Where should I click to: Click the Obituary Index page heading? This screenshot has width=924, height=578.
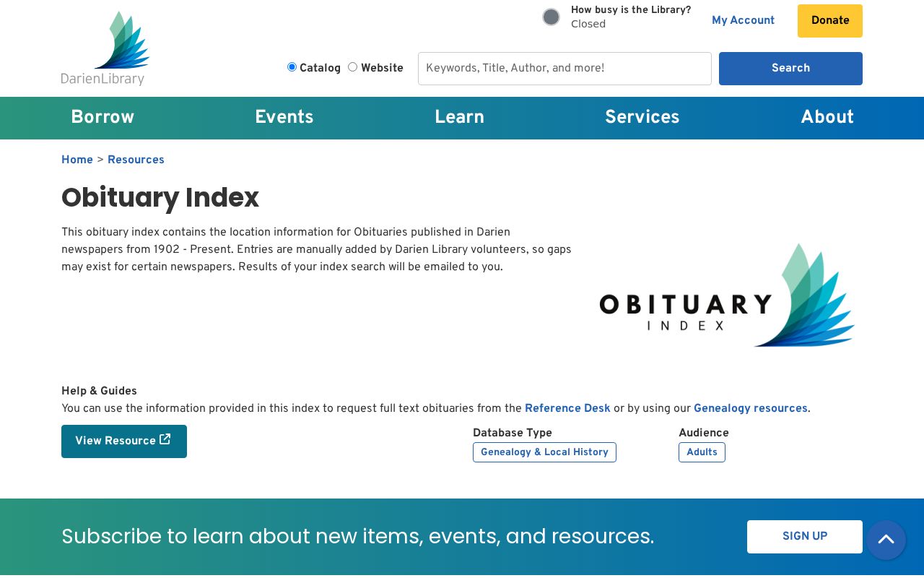click(x=160, y=198)
